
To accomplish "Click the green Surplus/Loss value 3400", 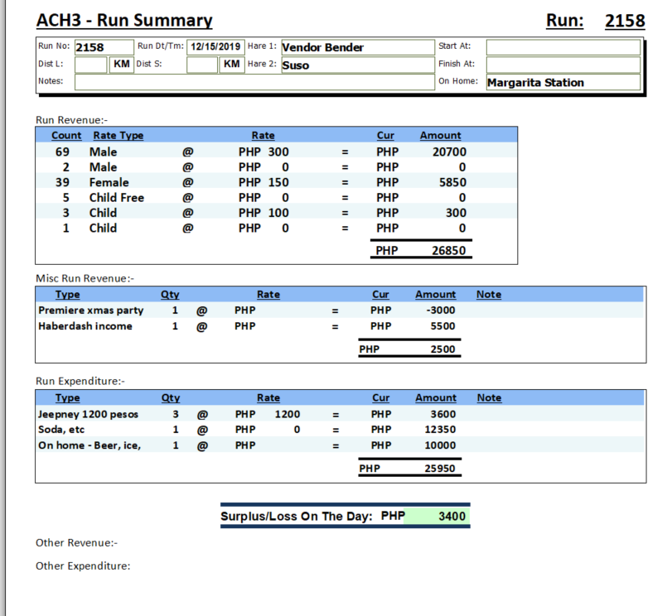I will click(439, 516).
